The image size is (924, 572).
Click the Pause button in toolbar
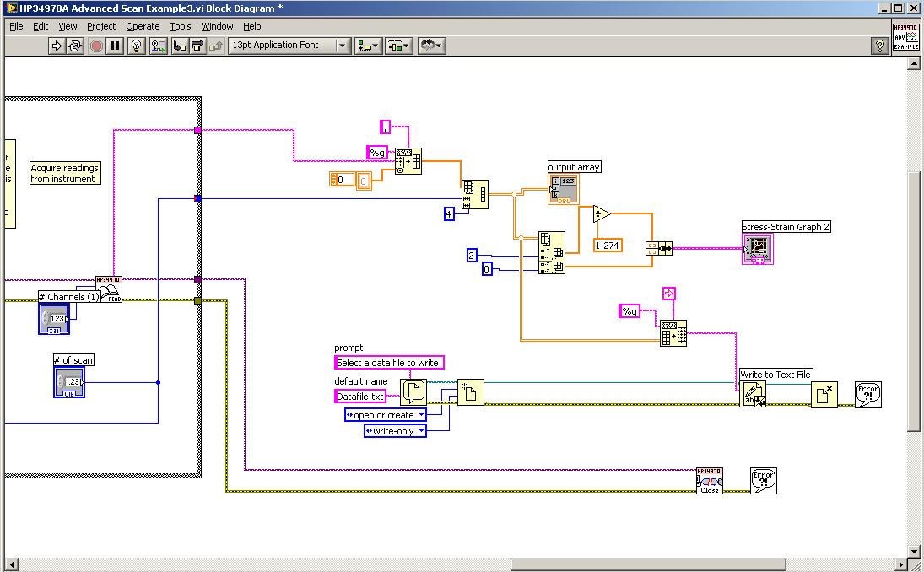tap(116, 46)
